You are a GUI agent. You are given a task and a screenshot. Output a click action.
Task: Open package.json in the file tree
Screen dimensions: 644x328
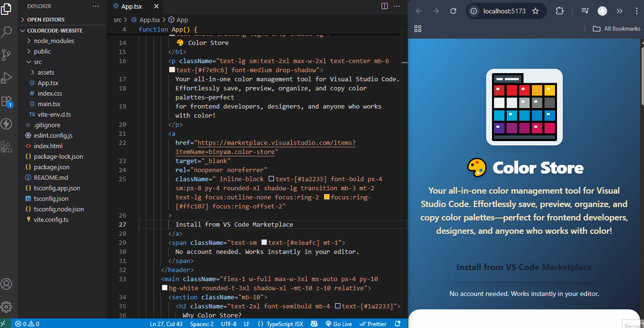tap(52, 167)
